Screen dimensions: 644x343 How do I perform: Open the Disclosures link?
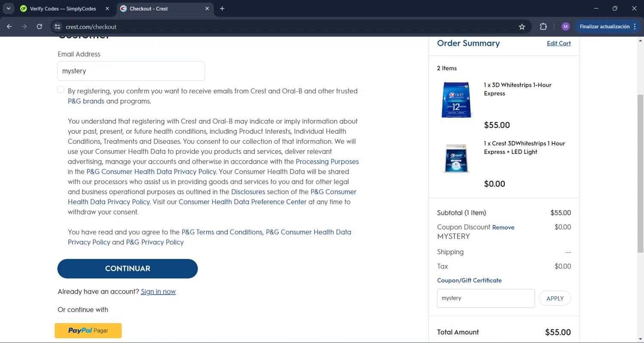coord(248,192)
